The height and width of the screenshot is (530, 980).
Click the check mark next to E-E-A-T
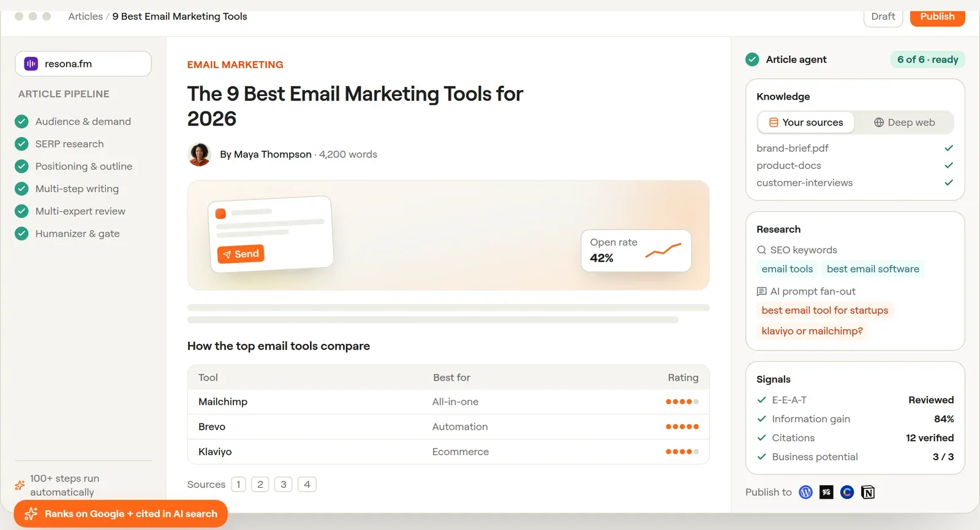762,400
